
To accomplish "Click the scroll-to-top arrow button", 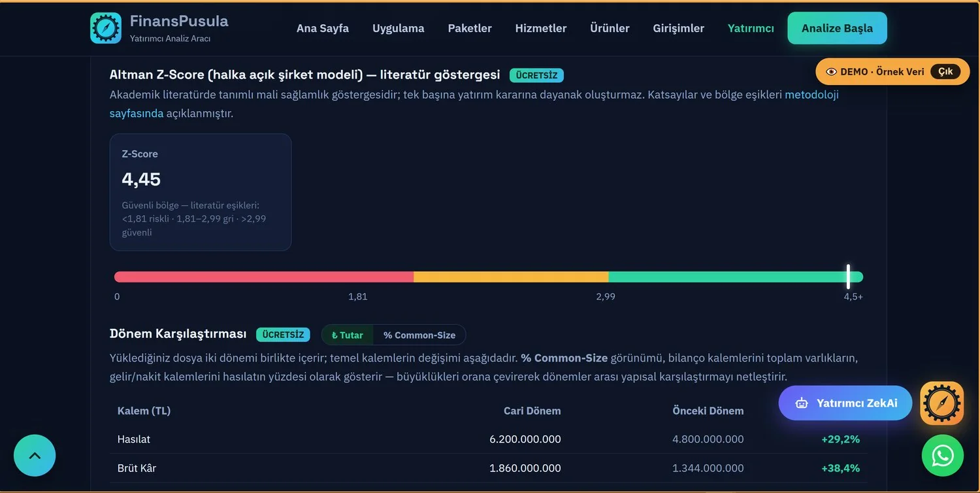I will (x=35, y=456).
